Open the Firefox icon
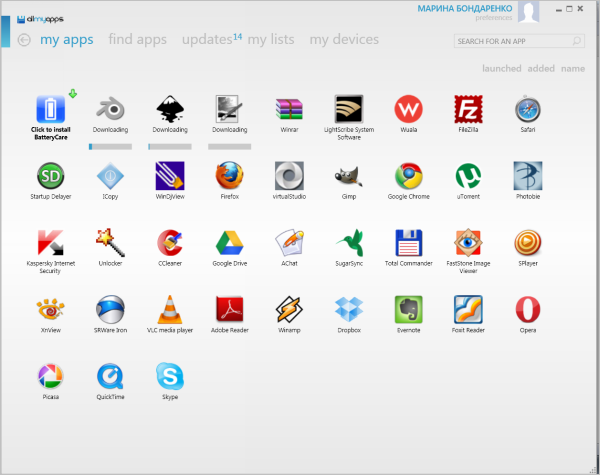600x475 pixels. pos(230,176)
